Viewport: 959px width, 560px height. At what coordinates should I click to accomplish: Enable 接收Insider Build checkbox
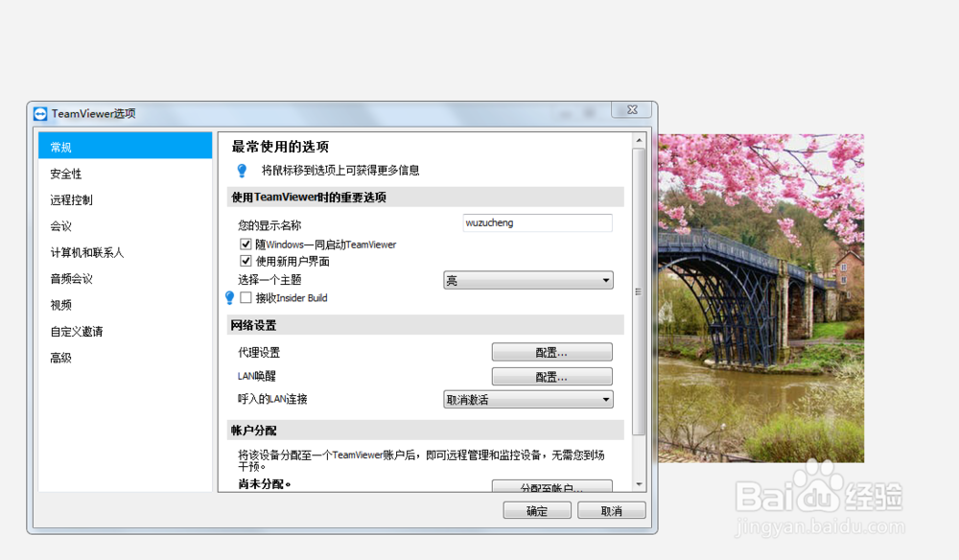pos(246,297)
